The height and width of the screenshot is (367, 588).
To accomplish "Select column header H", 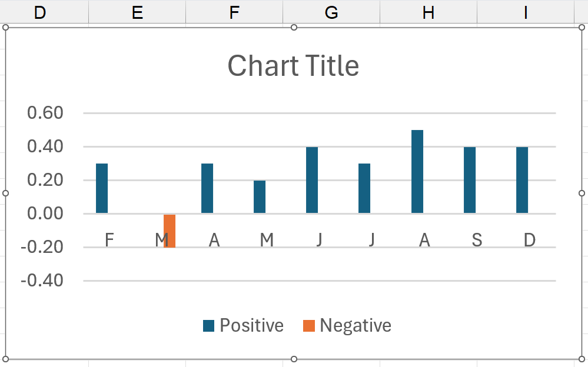I will pos(427,12).
